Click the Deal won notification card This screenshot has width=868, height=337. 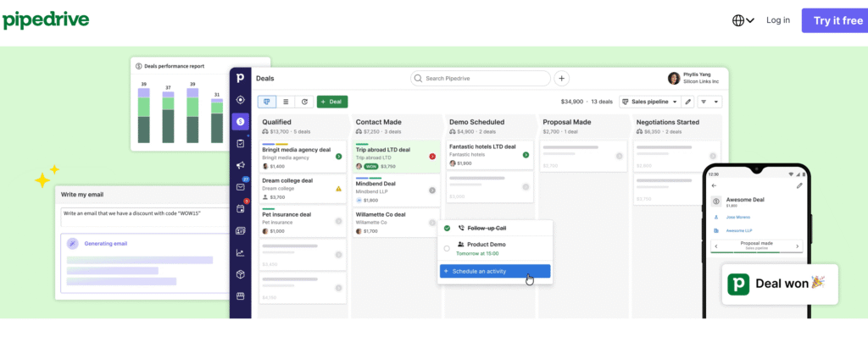(x=780, y=284)
